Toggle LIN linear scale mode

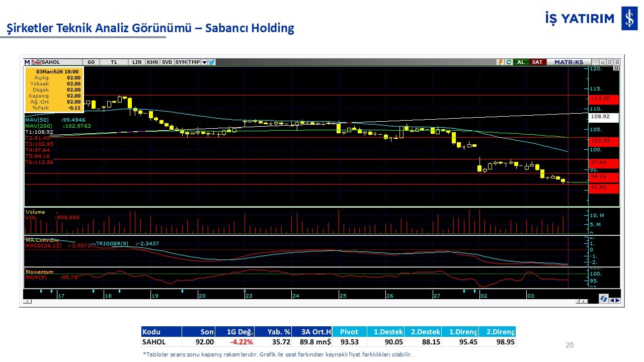pos(137,62)
